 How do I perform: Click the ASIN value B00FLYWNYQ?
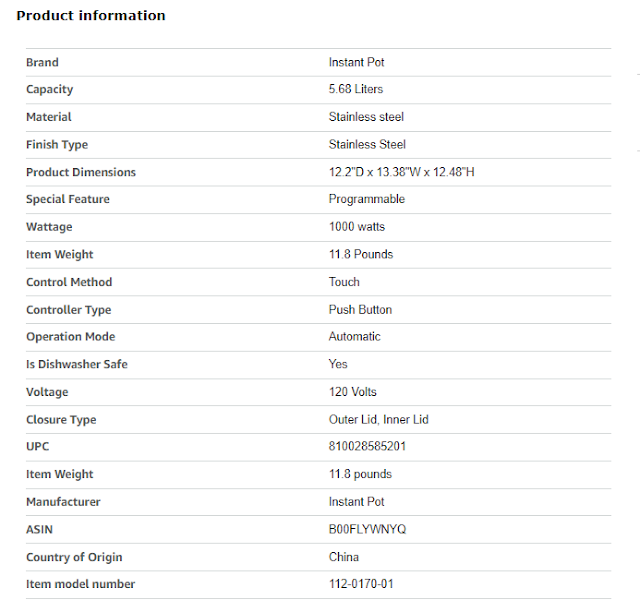click(367, 529)
